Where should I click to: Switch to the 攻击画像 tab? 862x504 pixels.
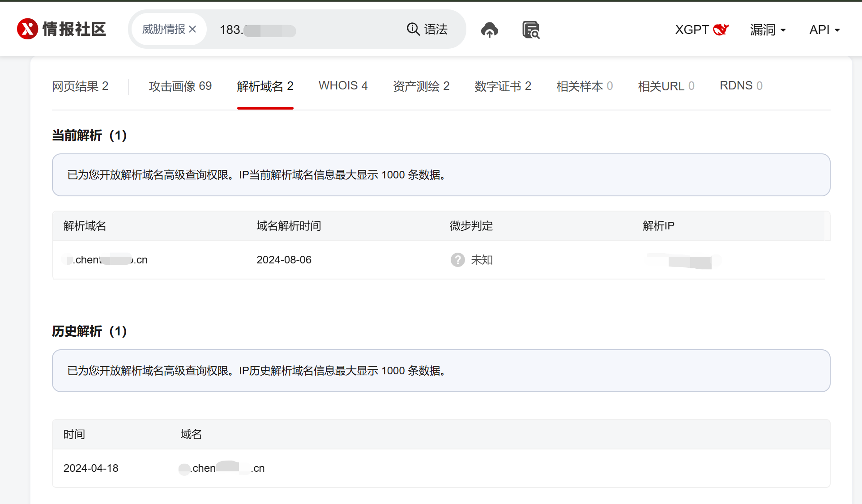(x=180, y=86)
